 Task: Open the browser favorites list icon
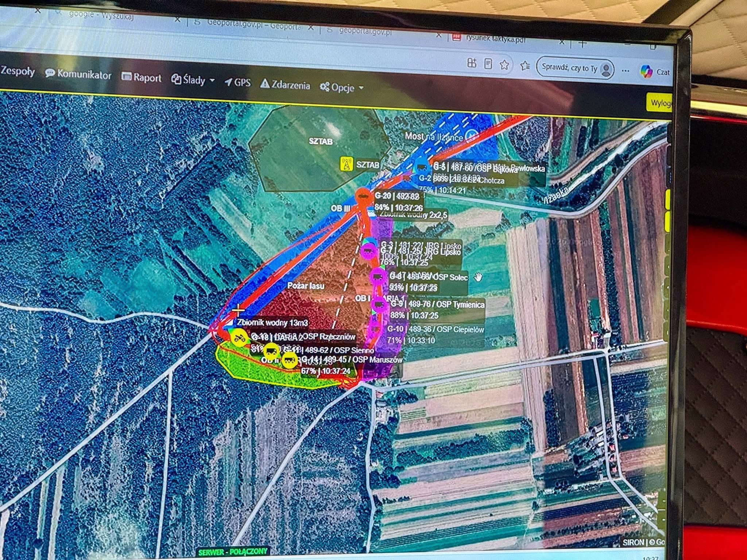point(525,66)
